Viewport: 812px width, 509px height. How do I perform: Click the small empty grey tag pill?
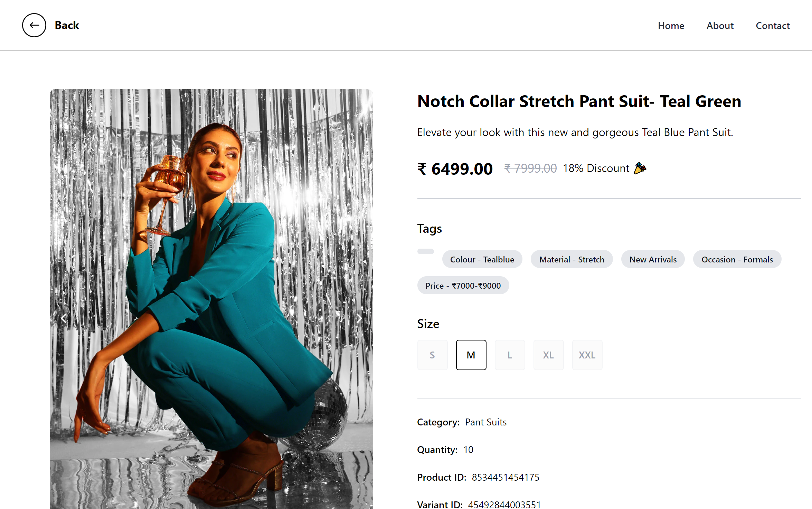(x=425, y=251)
